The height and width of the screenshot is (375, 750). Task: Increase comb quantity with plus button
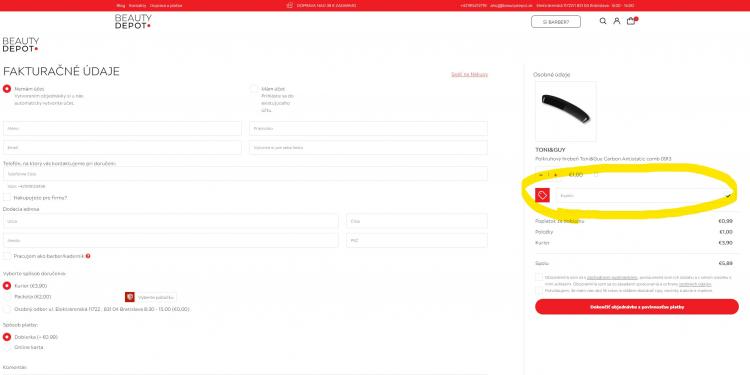pyautogui.click(x=555, y=175)
